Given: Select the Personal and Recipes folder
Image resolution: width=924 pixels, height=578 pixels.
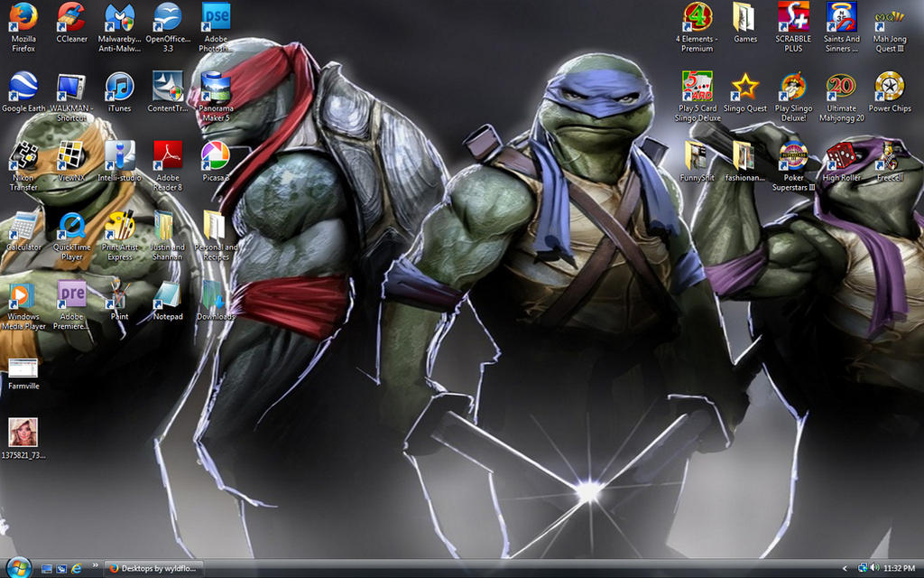Looking at the screenshot, I should pos(216,226).
